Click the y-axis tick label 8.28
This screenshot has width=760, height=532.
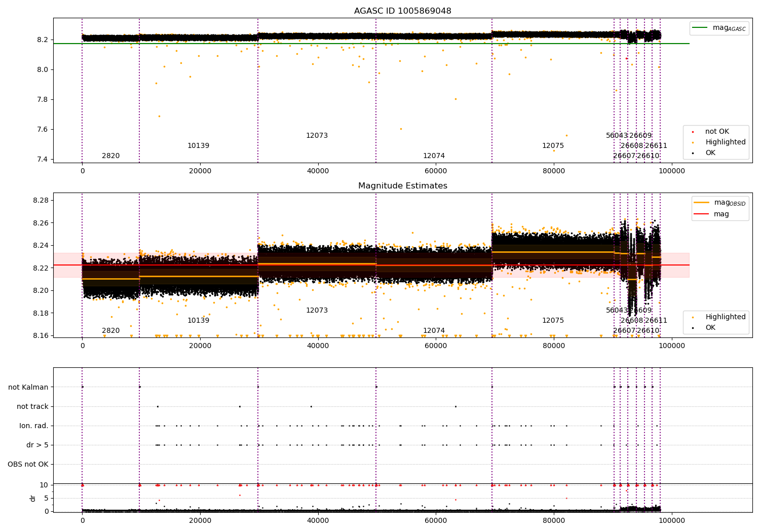pyautogui.click(x=41, y=201)
